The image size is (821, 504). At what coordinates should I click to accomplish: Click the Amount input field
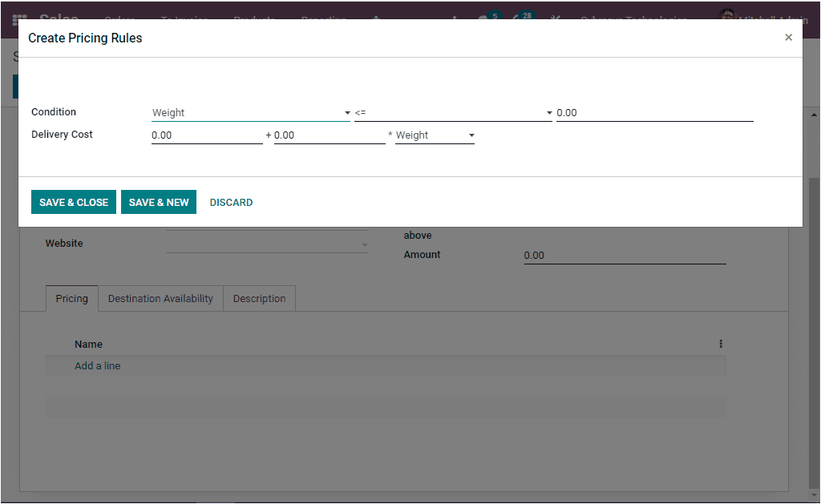point(625,256)
